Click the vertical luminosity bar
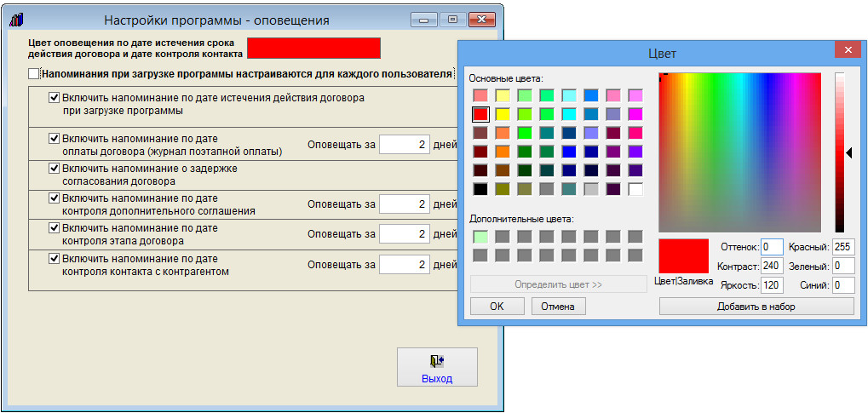Screen dimensions: 868x413 coord(840,152)
